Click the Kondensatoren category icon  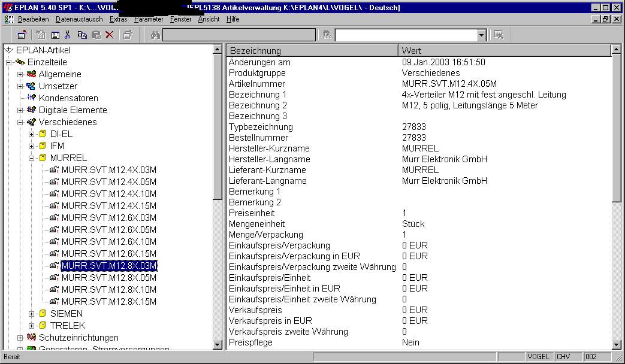click(32, 98)
